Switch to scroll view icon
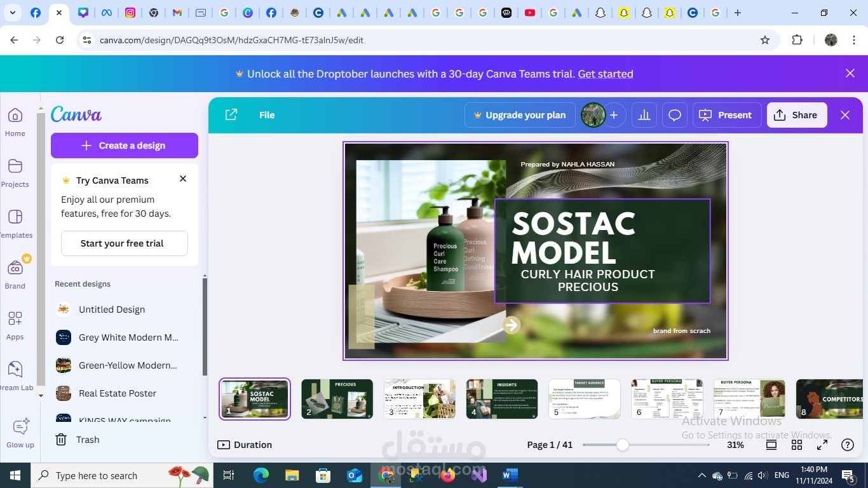 coord(771,445)
